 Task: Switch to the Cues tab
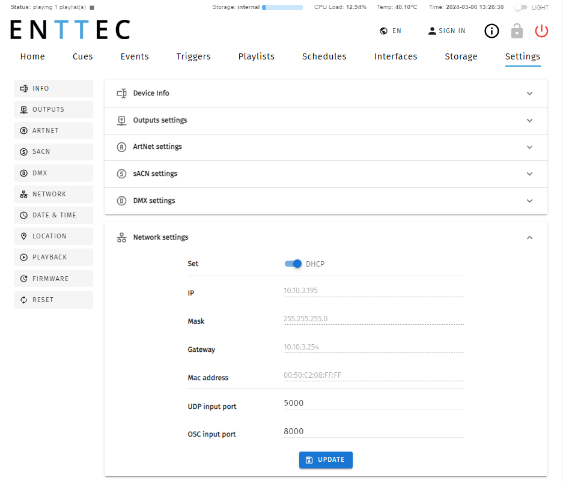83,56
